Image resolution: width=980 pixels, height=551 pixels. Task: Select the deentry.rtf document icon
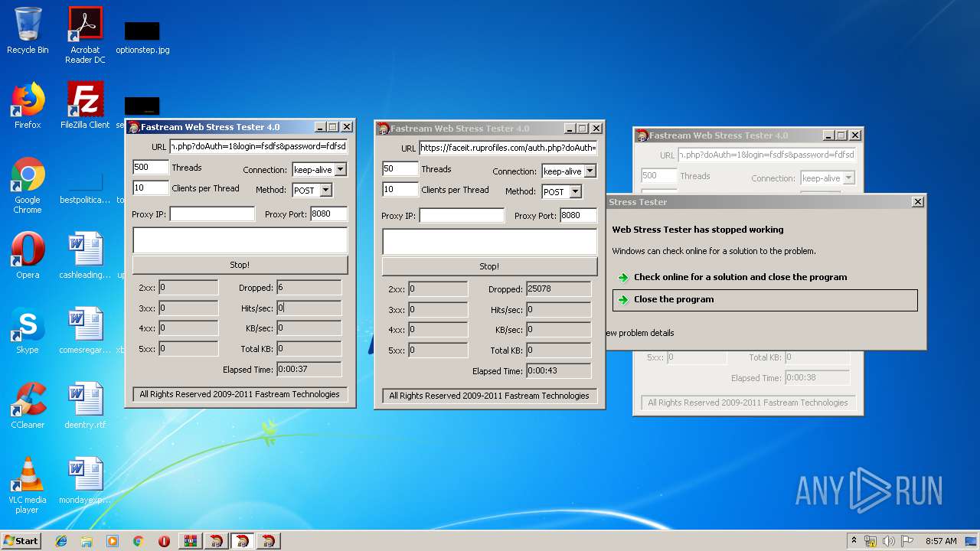[85, 406]
